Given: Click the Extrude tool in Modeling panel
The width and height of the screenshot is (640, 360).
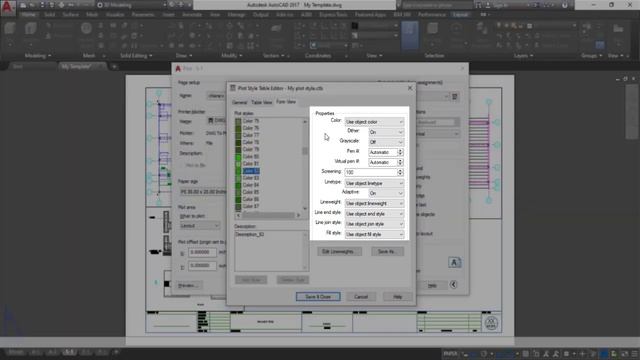Looking at the screenshot, I should tap(31, 28).
